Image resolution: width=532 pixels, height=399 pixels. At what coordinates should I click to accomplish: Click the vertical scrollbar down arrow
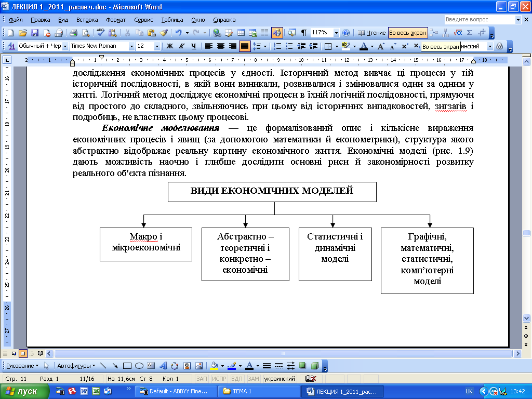pos(526,318)
